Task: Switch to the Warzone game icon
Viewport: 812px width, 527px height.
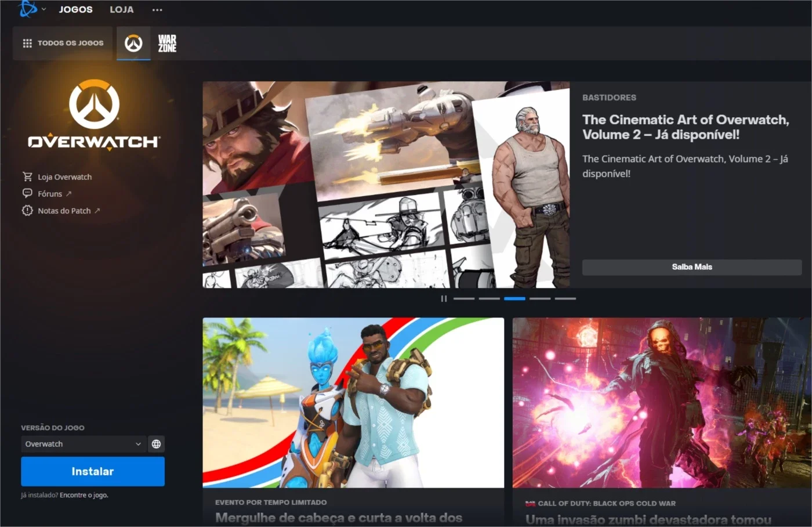Action: click(x=167, y=43)
